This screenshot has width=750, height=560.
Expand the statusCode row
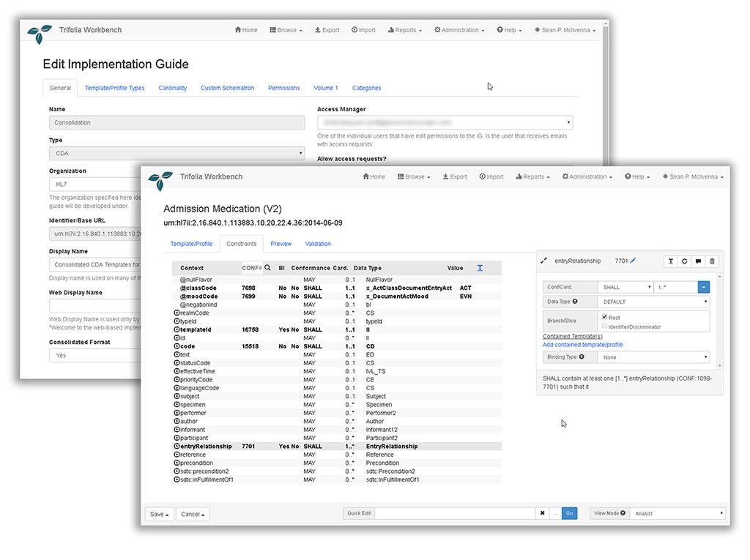[177, 363]
